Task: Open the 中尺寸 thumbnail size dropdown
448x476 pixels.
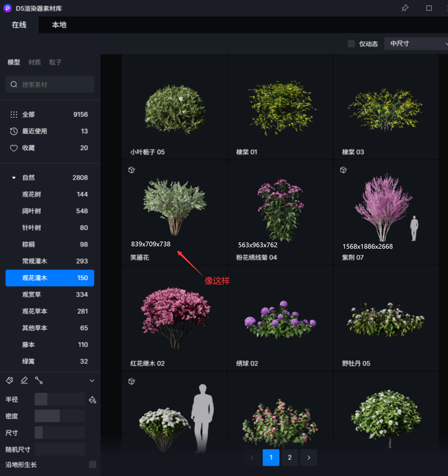Action: click(416, 44)
